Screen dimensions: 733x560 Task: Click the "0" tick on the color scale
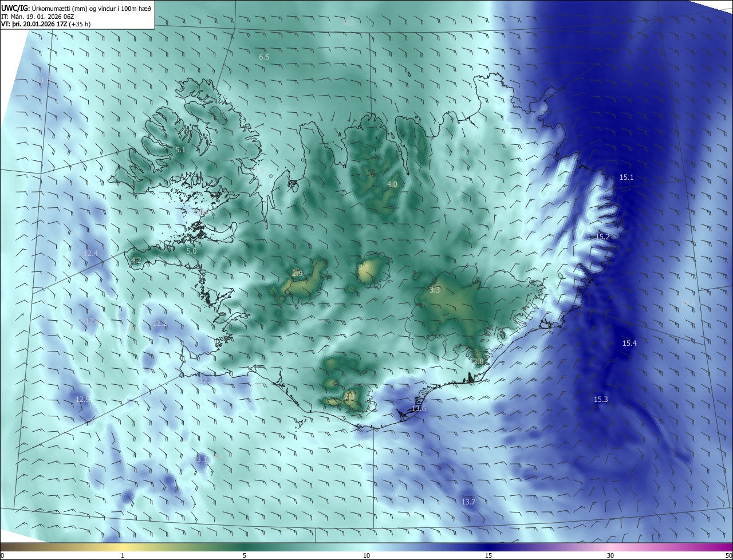pos(2,555)
